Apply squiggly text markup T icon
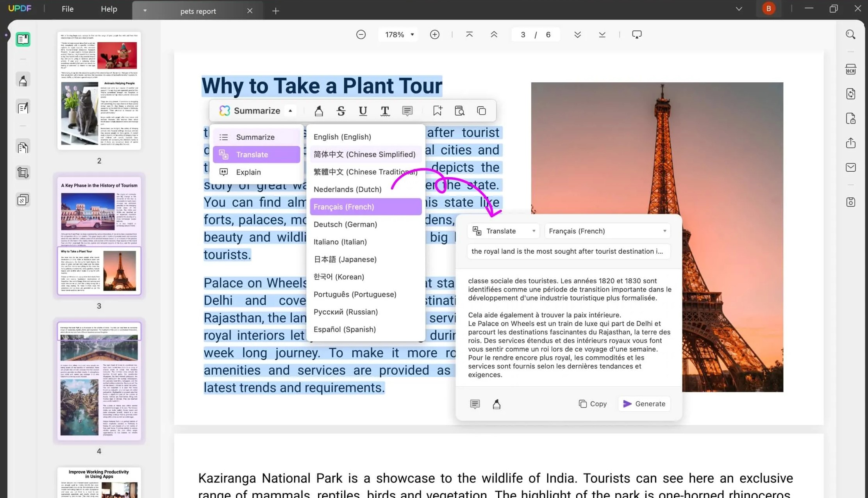Image resolution: width=868 pixels, height=498 pixels. (385, 111)
